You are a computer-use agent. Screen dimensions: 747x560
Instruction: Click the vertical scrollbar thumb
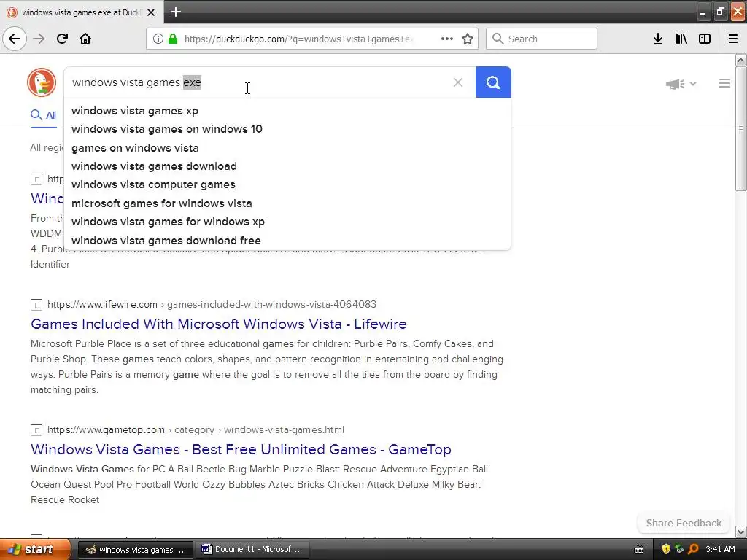coord(741,128)
